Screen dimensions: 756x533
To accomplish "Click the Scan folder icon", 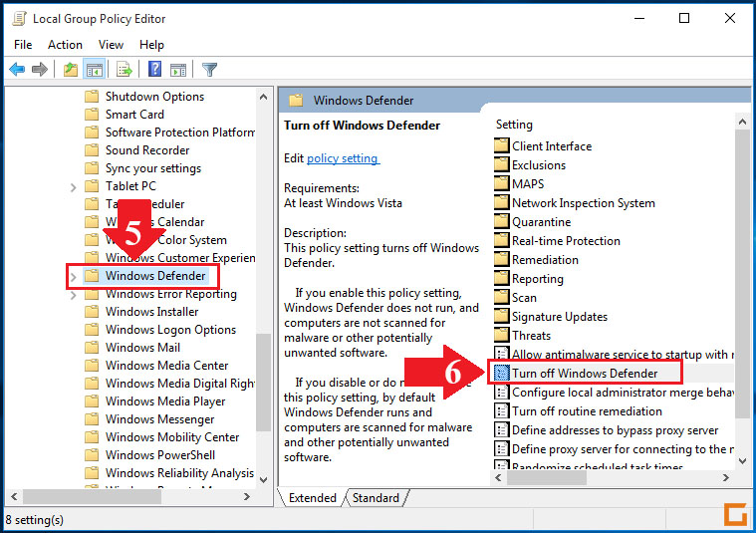I will [501, 297].
